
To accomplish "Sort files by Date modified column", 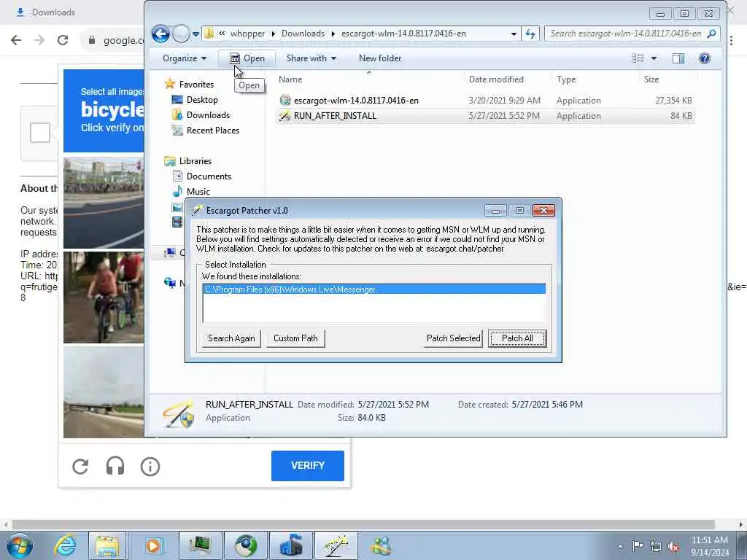I will pos(496,79).
